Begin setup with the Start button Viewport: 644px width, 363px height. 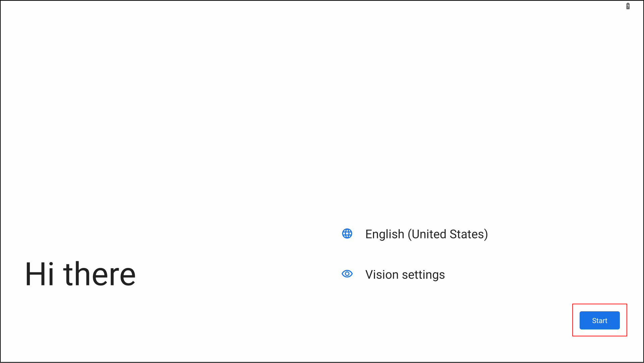[x=599, y=321]
